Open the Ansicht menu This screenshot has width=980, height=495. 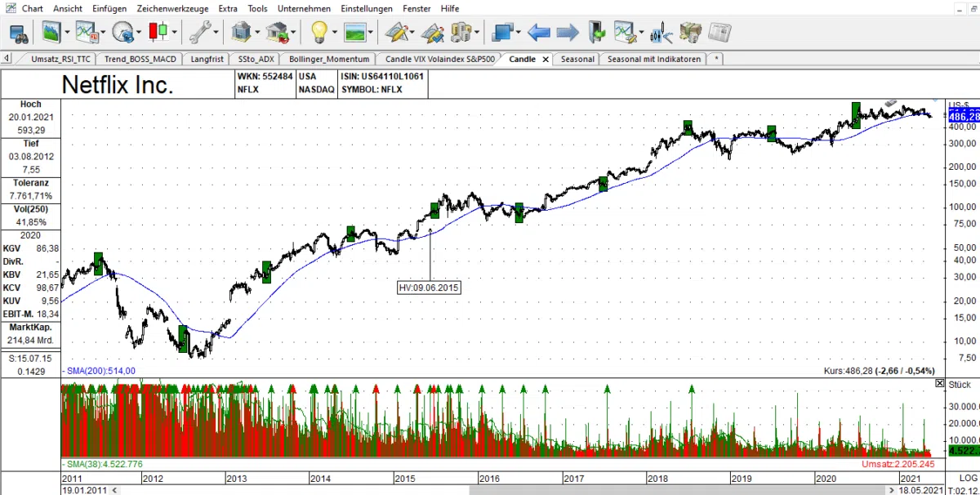click(69, 8)
